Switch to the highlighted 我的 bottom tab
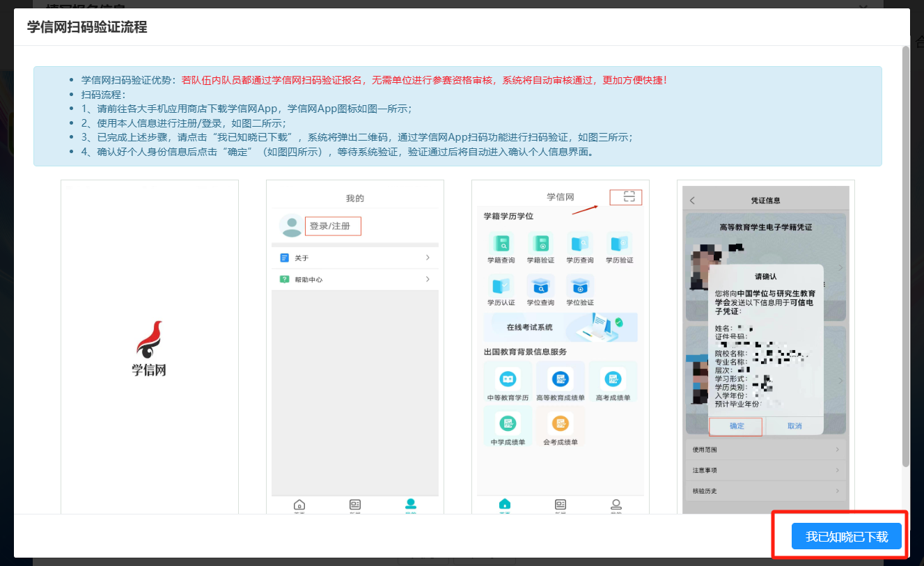Image resolution: width=924 pixels, height=566 pixels. tap(411, 505)
